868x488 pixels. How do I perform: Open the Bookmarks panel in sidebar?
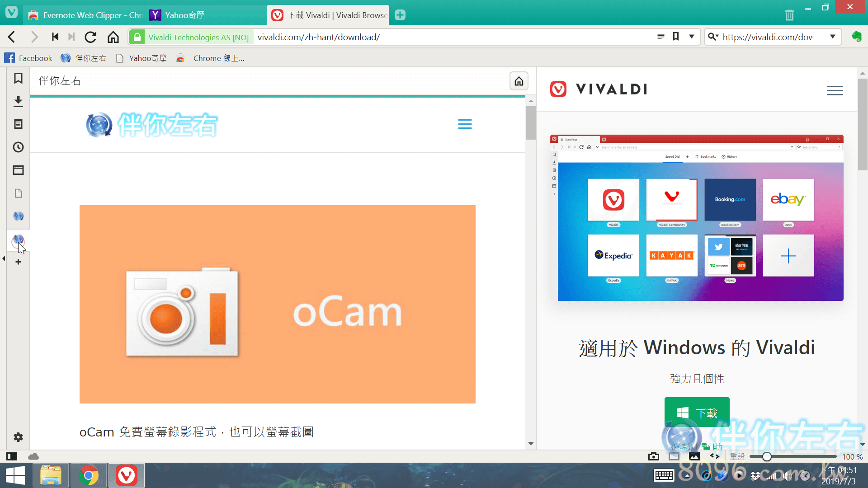18,78
